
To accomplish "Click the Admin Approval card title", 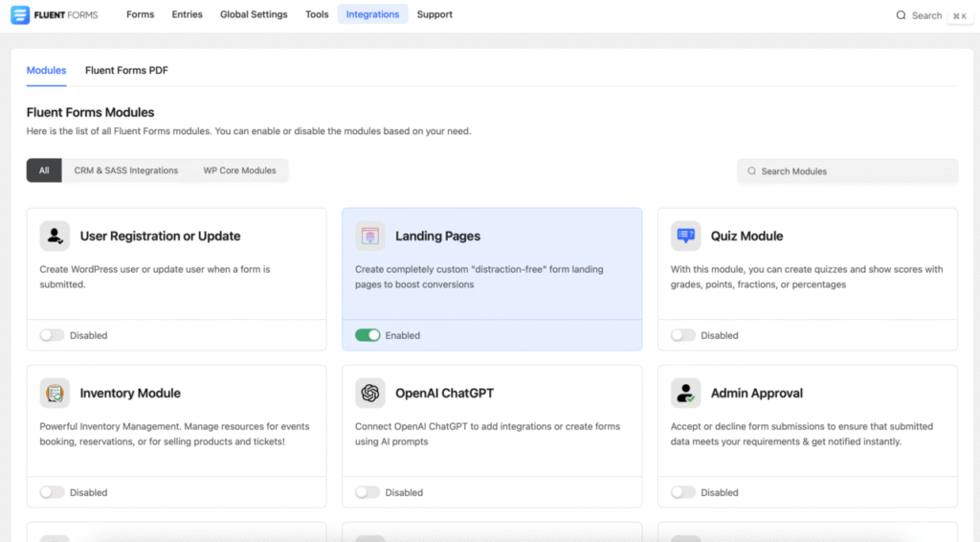I will pos(756,393).
